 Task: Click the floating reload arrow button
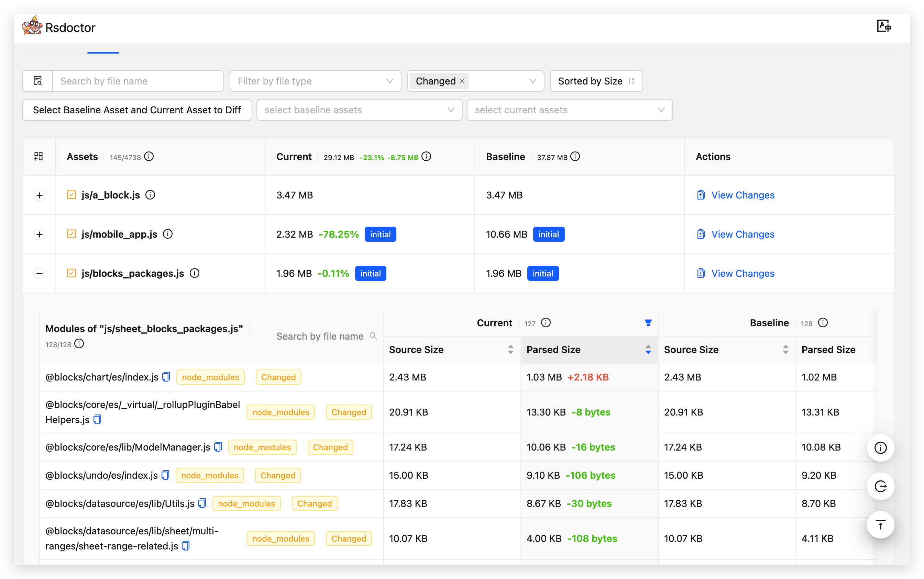coord(880,486)
